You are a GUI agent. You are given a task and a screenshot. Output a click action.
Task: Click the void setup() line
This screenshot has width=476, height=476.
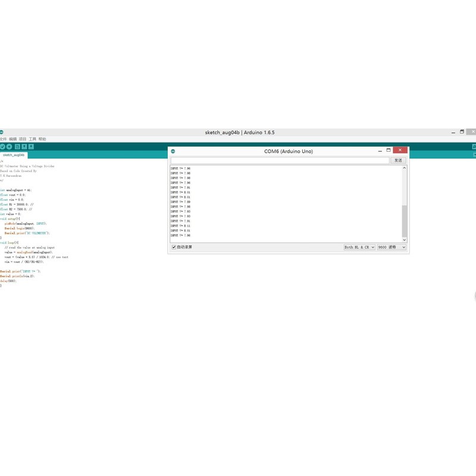(10, 219)
